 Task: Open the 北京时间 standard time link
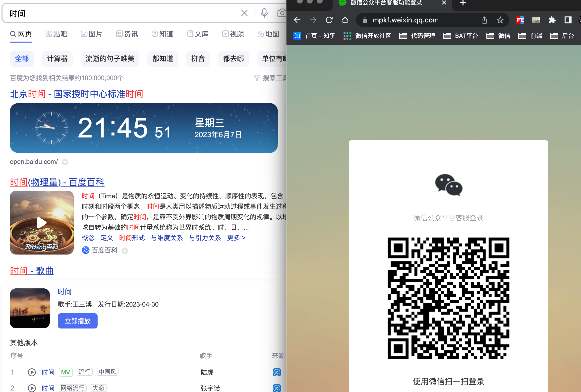click(x=76, y=94)
